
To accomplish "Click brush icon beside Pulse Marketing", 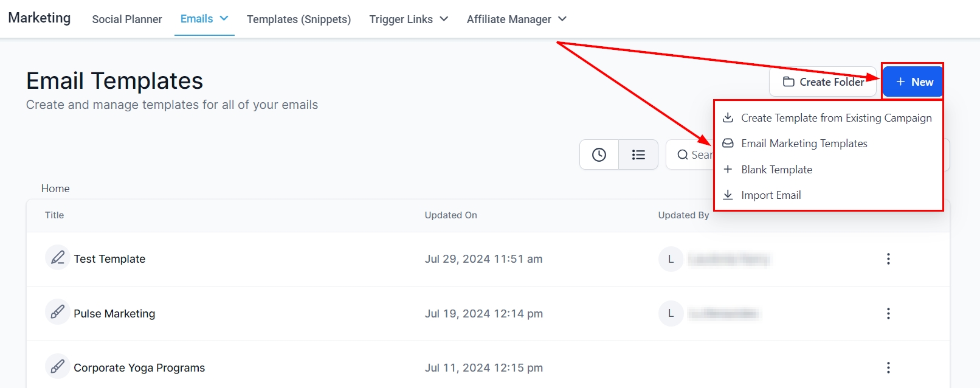I will tap(58, 313).
